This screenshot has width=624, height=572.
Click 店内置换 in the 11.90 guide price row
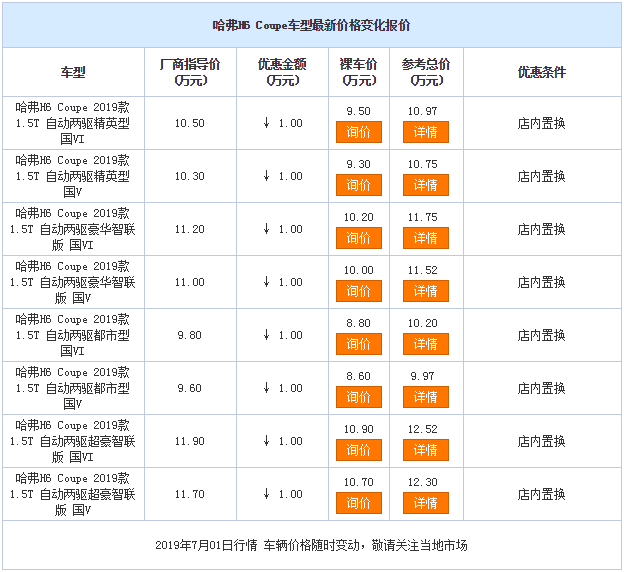(x=542, y=441)
